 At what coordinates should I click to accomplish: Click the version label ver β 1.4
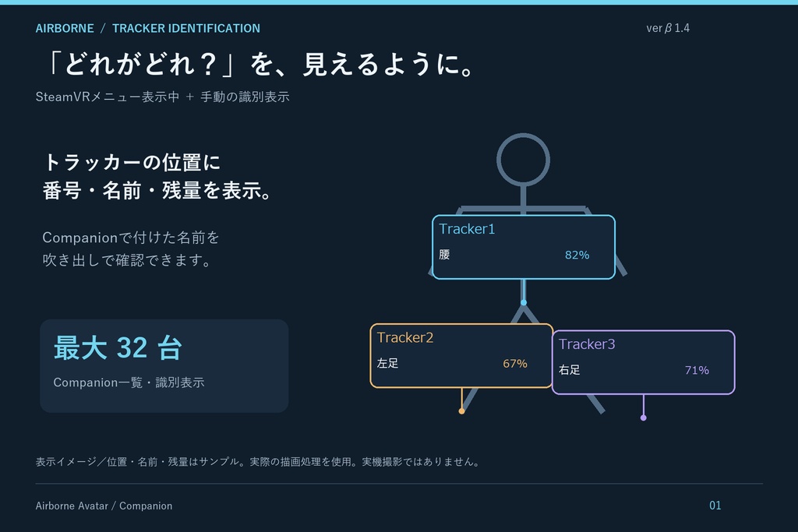point(668,28)
